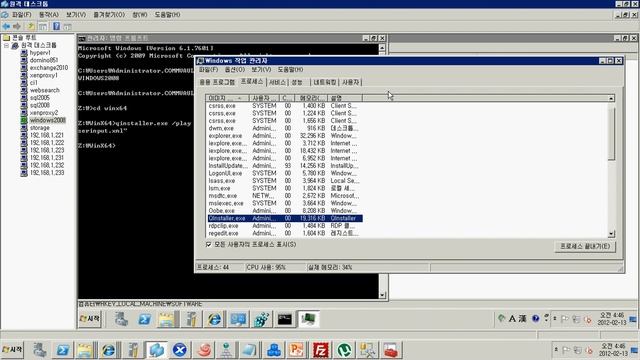
Task: Click the blue circle X icon on local taskbar
Action: click(x=180, y=350)
